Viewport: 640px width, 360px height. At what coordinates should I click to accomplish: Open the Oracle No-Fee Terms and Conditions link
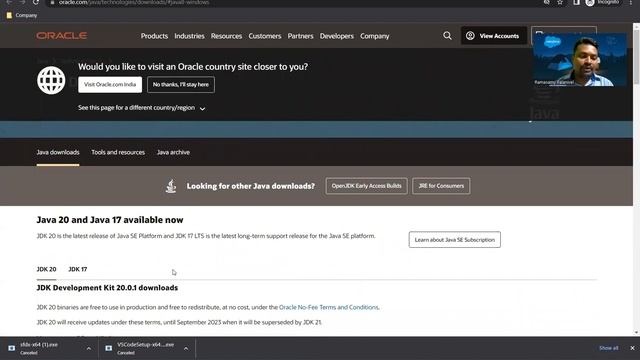click(329, 307)
